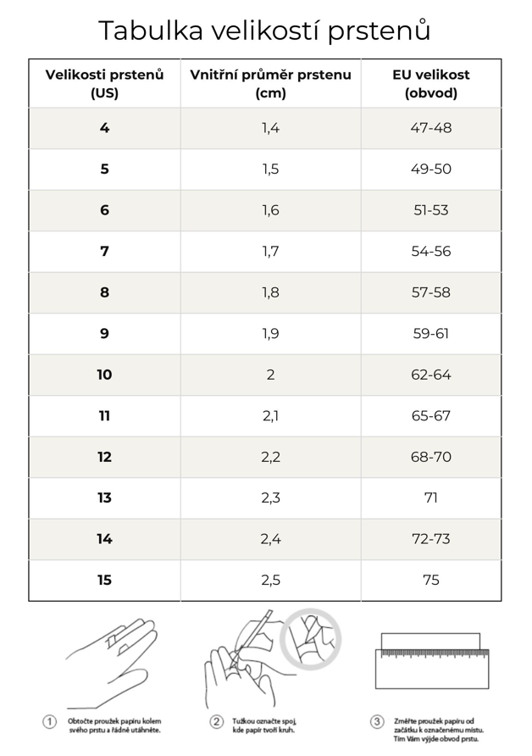The image size is (532, 756).
Task: Click the step 2 circled number
Action: pyautogui.click(x=216, y=721)
